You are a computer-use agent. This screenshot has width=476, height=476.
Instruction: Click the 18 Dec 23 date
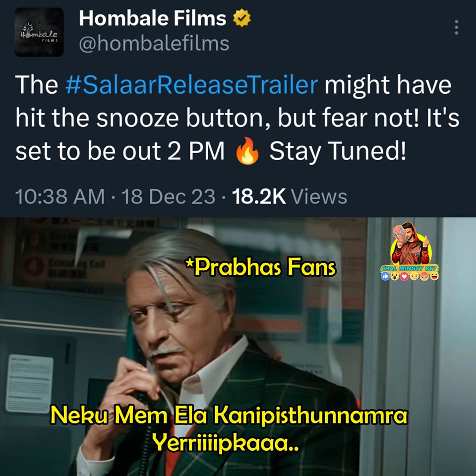pos(169,196)
